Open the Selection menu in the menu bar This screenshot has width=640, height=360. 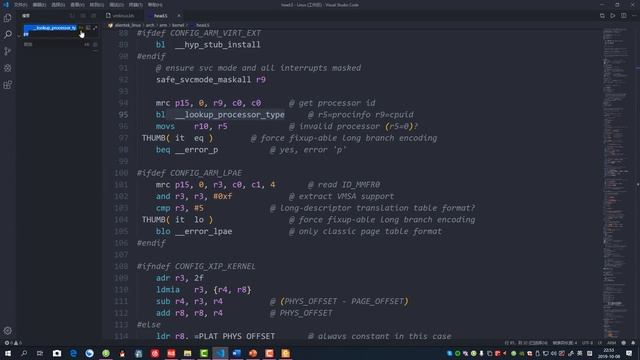pos(58,5)
